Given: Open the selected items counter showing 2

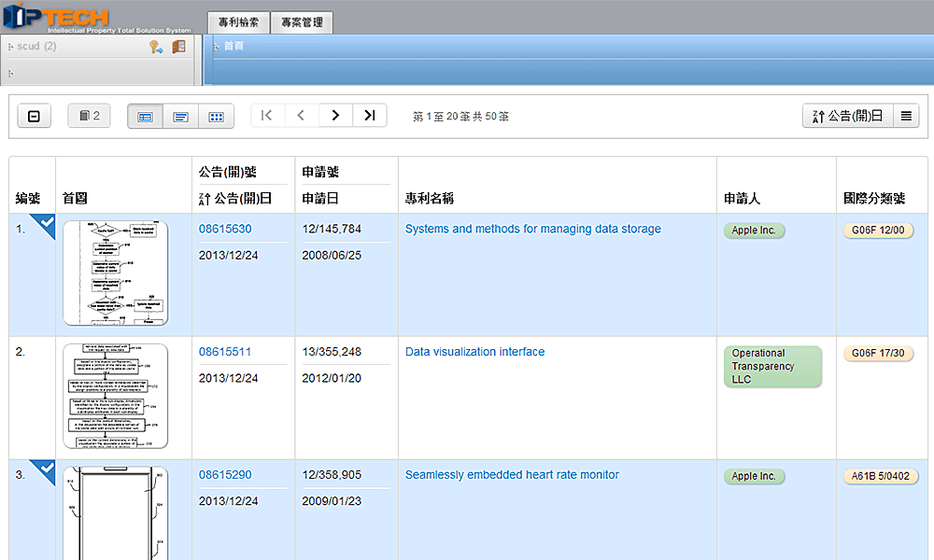Looking at the screenshot, I should [x=89, y=116].
